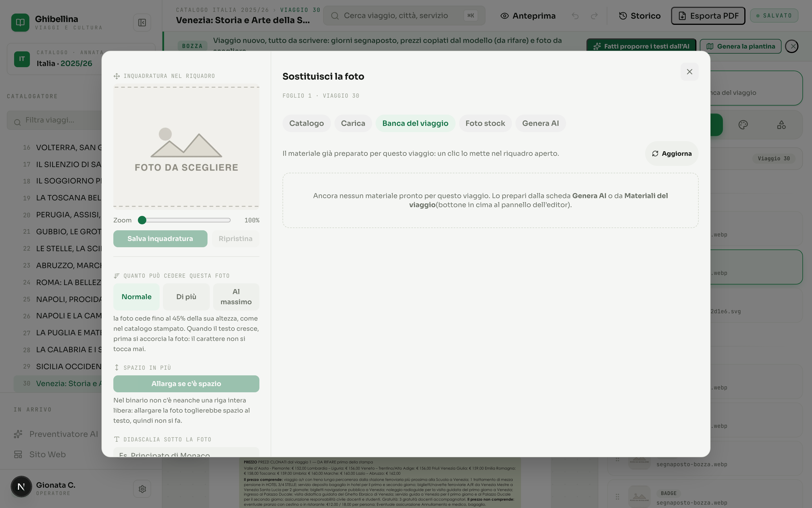
Task: Select trip 24 ROMA: LA BELLEZ...
Action: pos(58,282)
